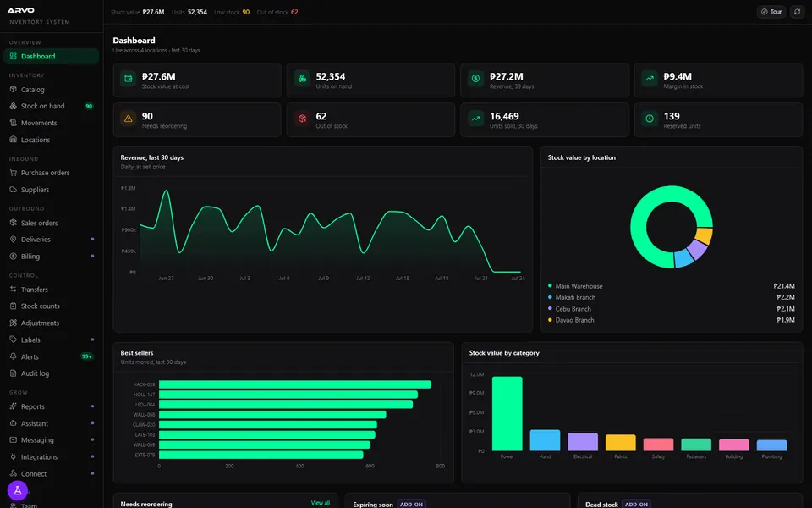Click the ADD-ON badge next to Expiring soon
The width and height of the screenshot is (812, 508).
(411, 505)
